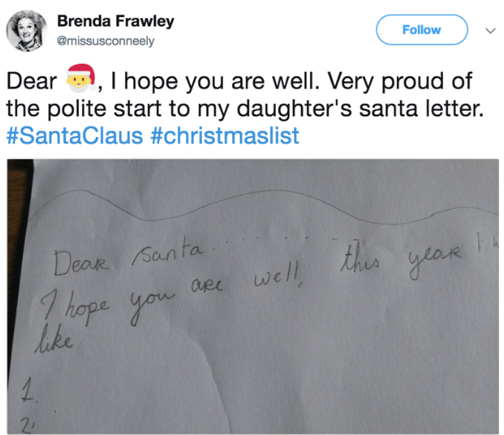
Task: Expand the chevron menu beside Follow
Action: coord(488,30)
